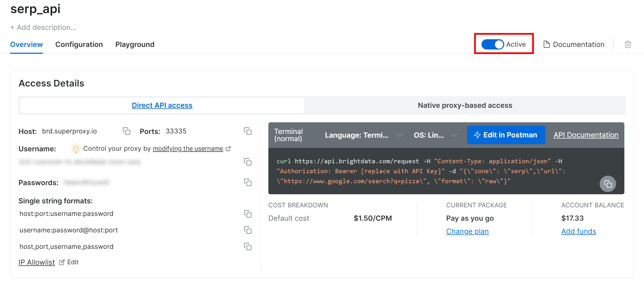Copy the port 33335 value

[248, 131]
